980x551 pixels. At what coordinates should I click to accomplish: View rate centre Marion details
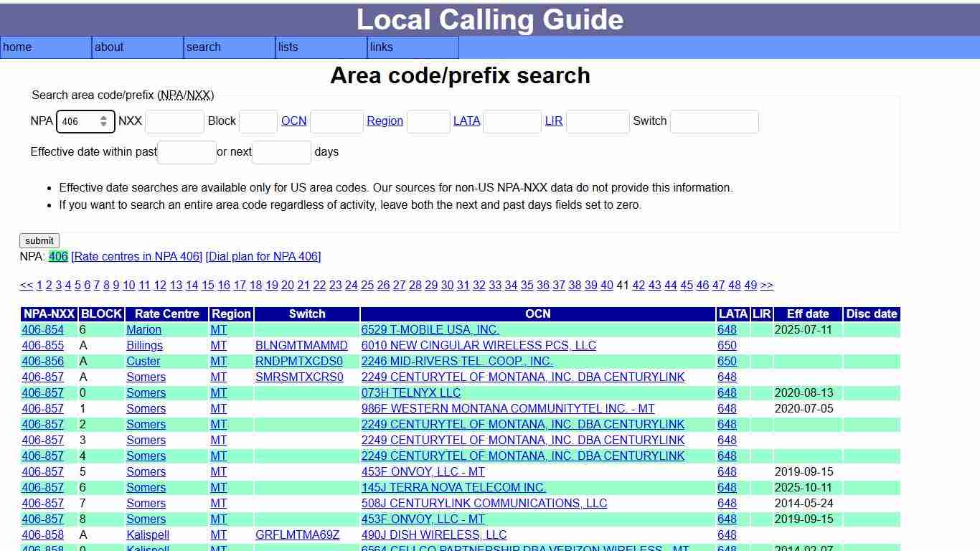pos(143,329)
